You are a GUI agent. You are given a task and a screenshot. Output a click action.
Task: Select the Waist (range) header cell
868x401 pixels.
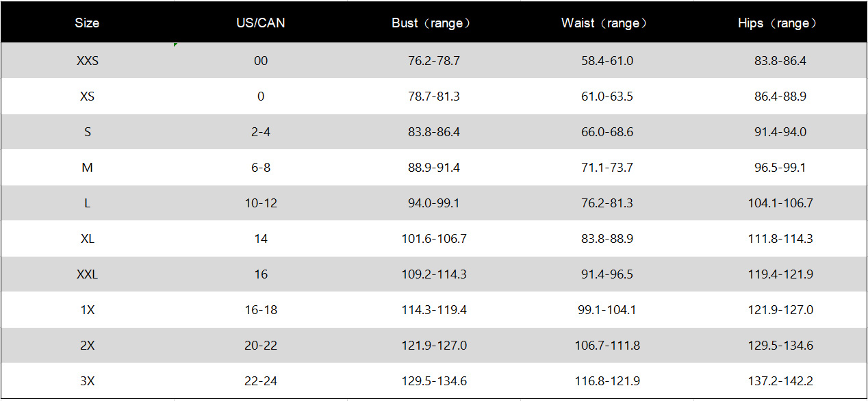click(x=607, y=23)
